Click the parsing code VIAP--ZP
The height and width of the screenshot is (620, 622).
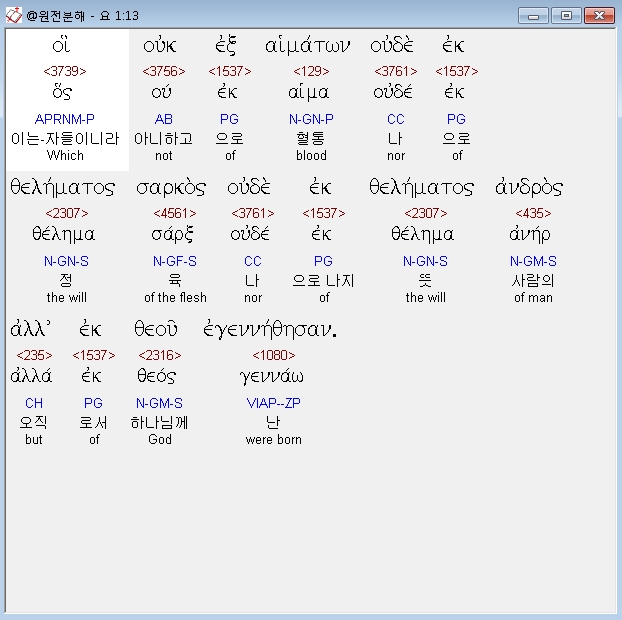[273, 403]
